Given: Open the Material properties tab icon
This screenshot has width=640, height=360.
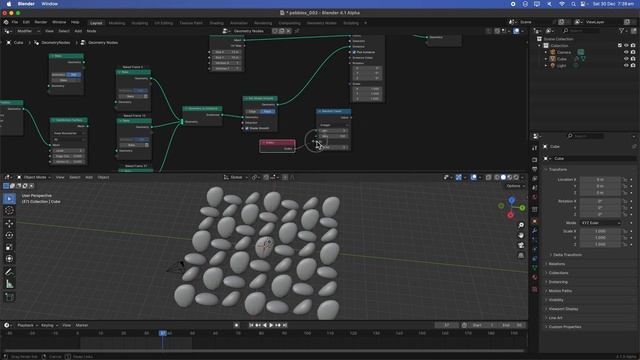Looking at the screenshot, I should click(534, 277).
